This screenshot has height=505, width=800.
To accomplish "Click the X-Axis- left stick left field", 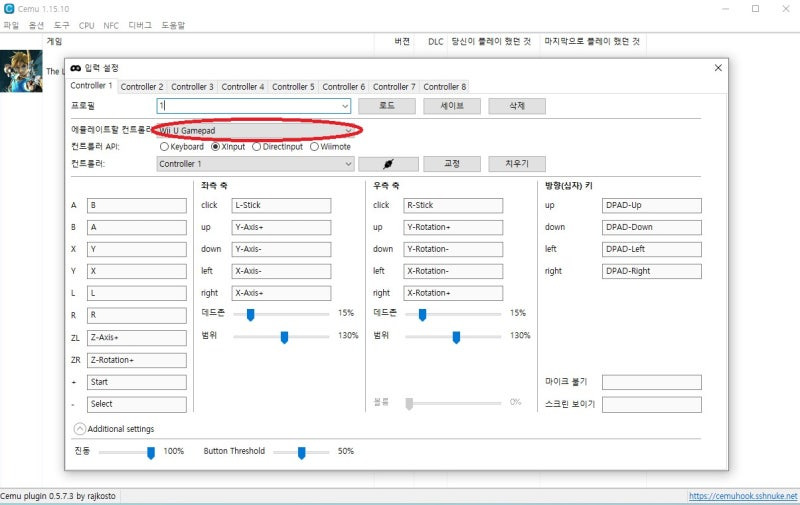I will click(281, 271).
